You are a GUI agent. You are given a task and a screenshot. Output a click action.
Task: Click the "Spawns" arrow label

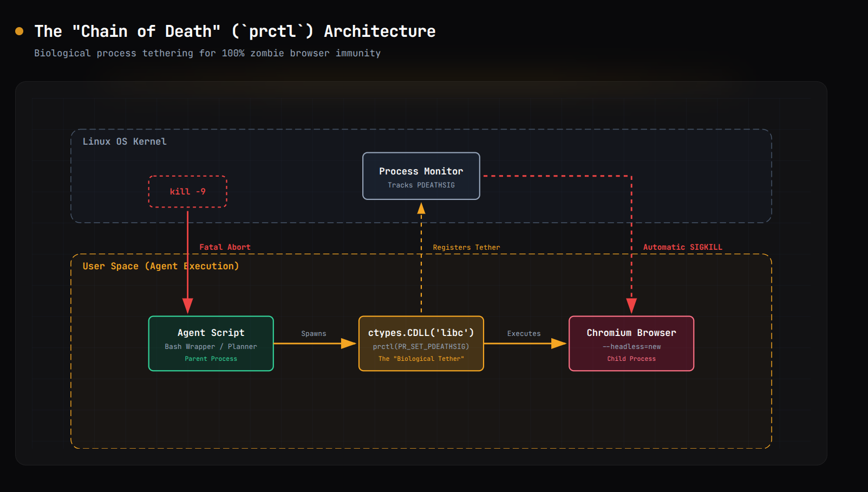coord(314,334)
